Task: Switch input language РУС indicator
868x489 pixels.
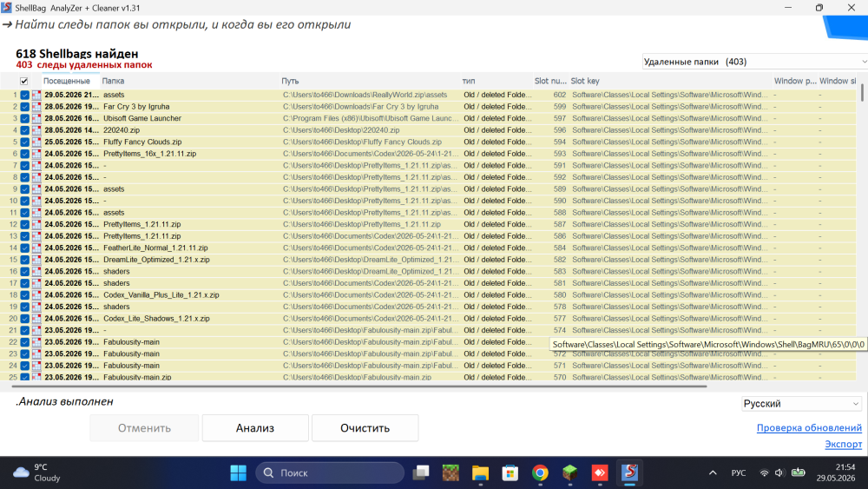Action: click(x=739, y=473)
